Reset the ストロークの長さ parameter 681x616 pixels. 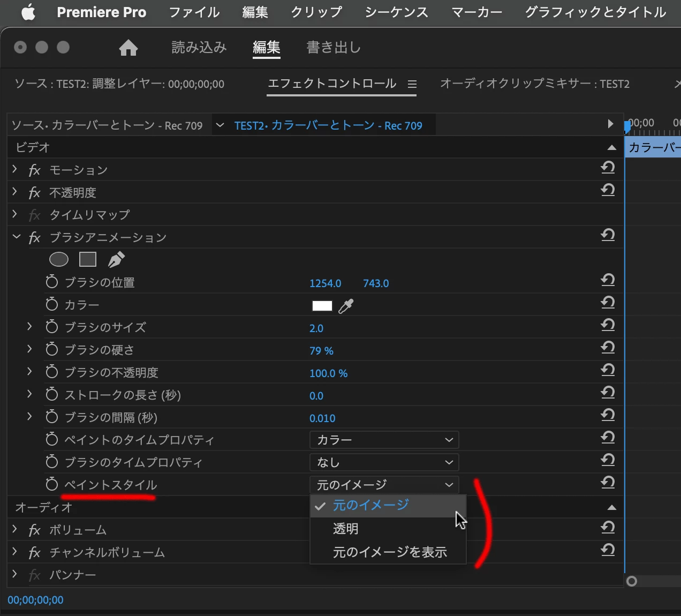(x=608, y=393)
